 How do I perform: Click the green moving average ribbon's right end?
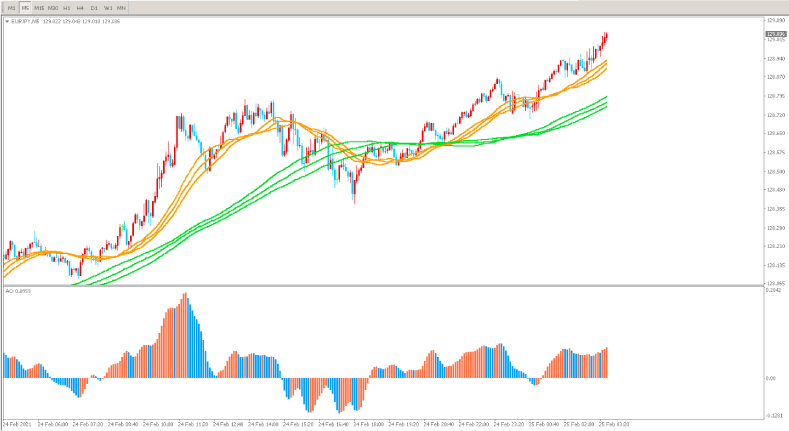[605, 101]
